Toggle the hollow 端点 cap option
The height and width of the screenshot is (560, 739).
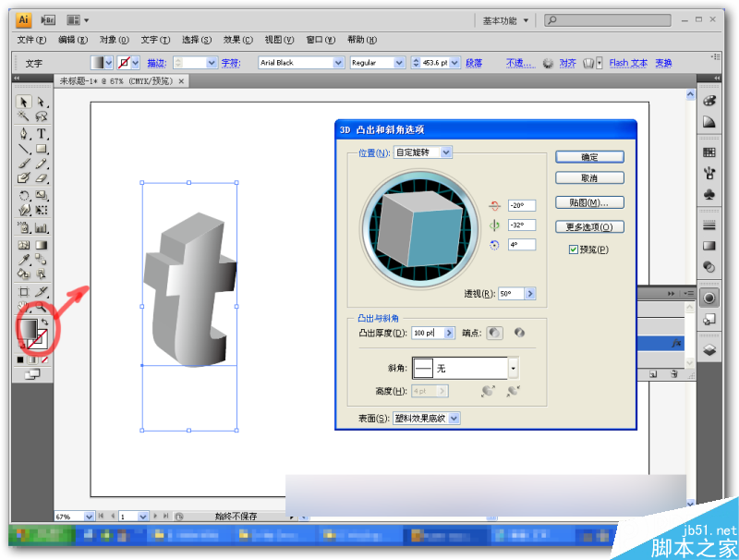pyautogui.click(x=518, y=331)
